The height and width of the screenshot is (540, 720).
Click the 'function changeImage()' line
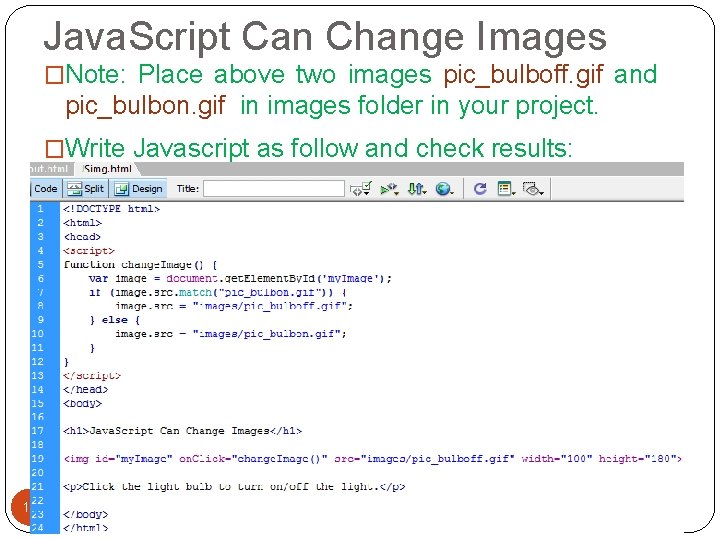click(140, 264)
